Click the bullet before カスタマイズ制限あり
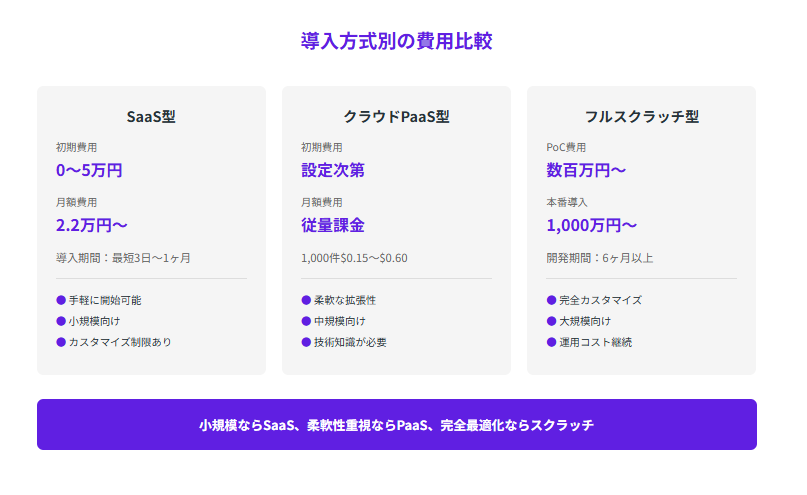 click(x=61, y=342)
